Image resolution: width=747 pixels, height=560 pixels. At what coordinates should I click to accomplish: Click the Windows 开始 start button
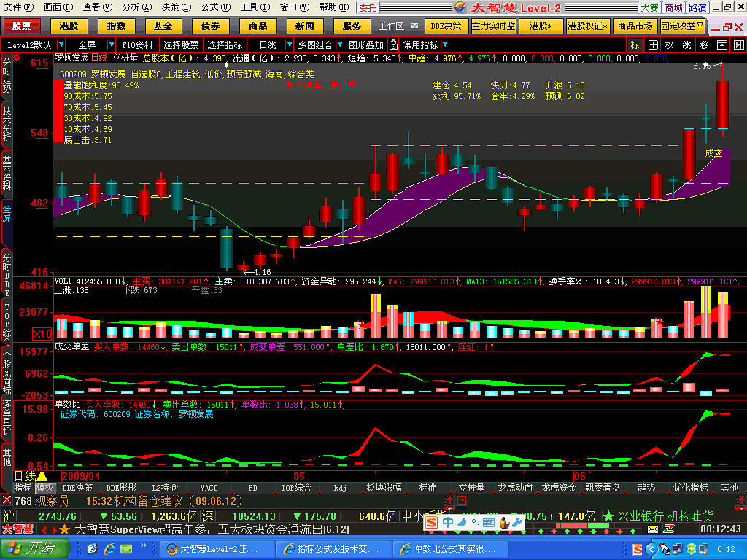(x=34, y=549)
